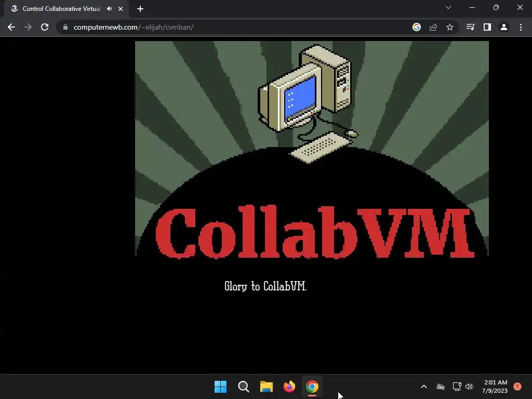This screenshot has height=399, width=532.
Task: Restore down the Chrome window
Action: pos(496,7)
